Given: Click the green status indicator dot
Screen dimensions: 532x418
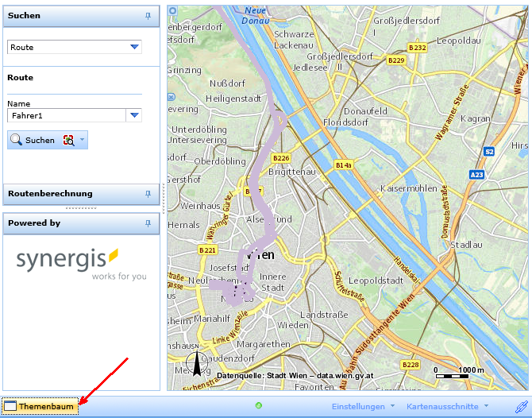Looking at the screenshot, I should (x=259, y=406).
